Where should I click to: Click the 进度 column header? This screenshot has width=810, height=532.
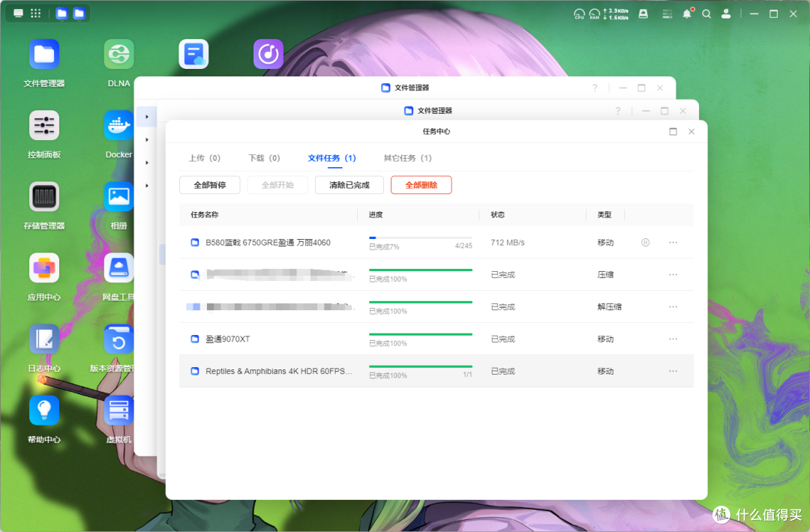pyautogui.click(x=376, y=214)
